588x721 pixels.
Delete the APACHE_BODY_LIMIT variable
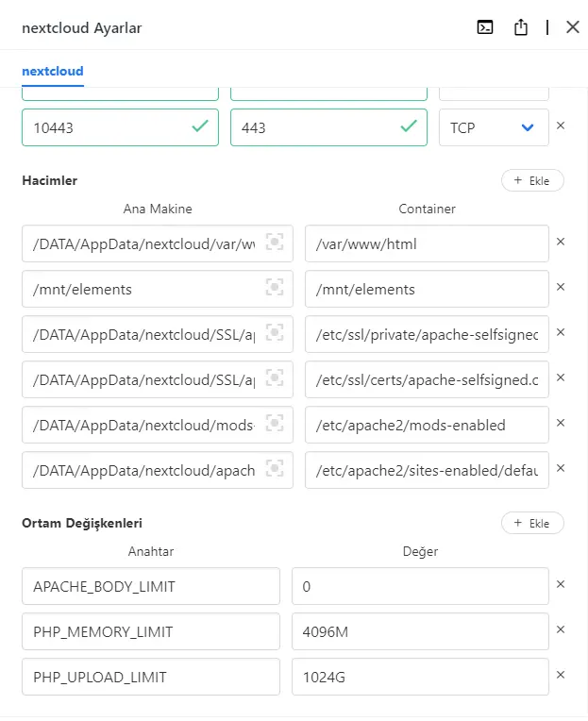pos(561,584)
